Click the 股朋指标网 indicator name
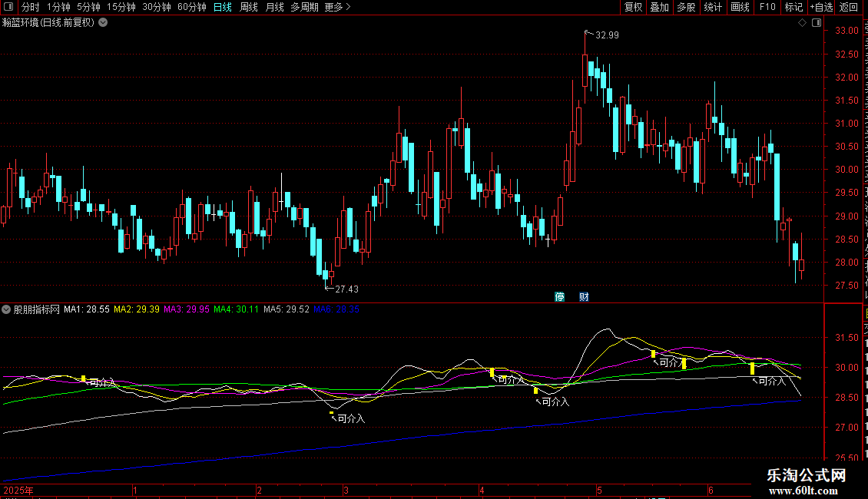 (x=37, y=309)
